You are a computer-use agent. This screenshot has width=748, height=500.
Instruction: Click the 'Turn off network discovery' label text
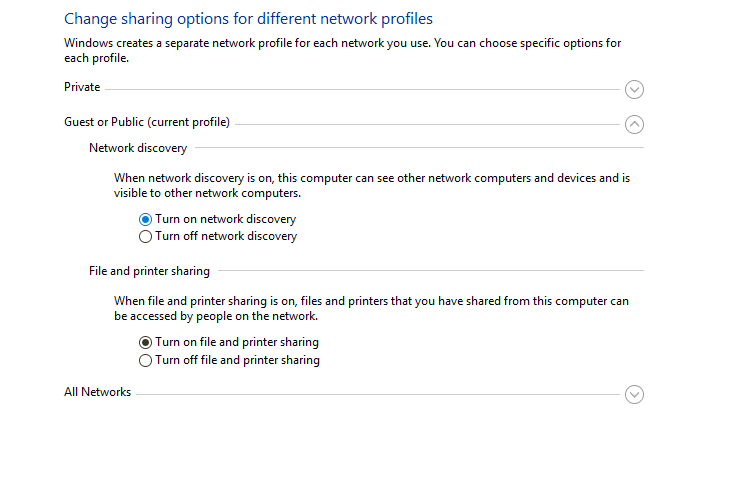pyautogui.click(x=226, y=236)
